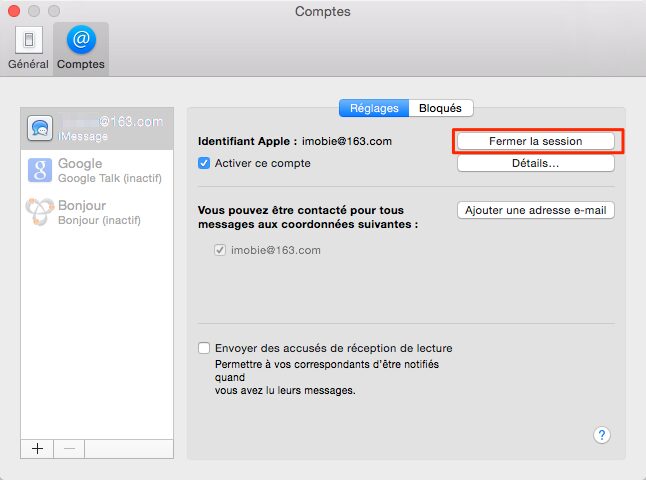Image resolution: width=646 pixels, height=480 pixels.
Task: Click the 'Vous pouvez être contacté' heading
Action: 308,217
